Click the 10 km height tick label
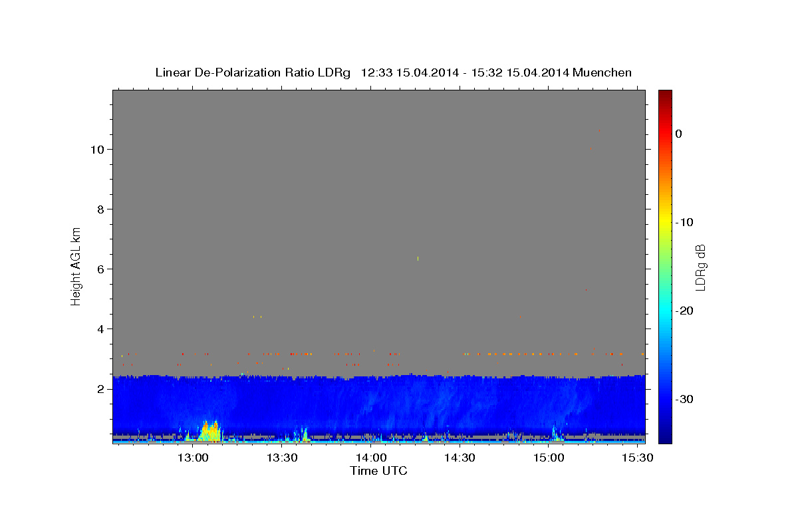This screenshot has height=532, width=798. pos(99,150)
